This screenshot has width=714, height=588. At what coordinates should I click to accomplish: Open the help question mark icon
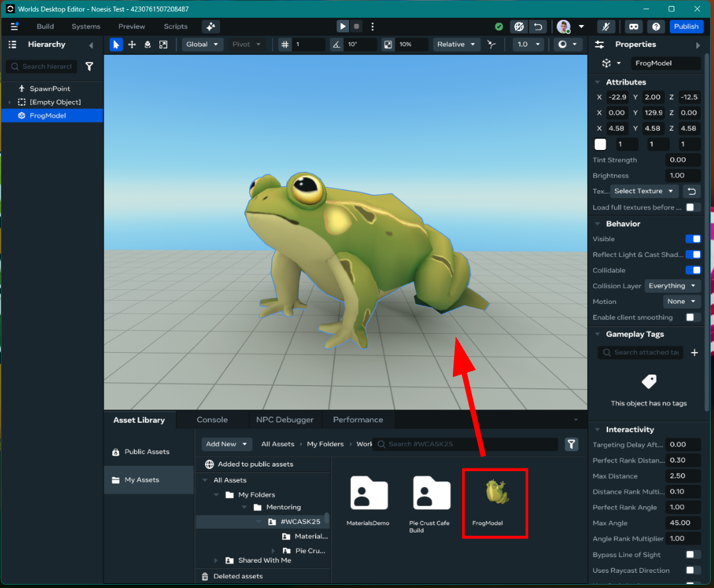coord(655,26)
